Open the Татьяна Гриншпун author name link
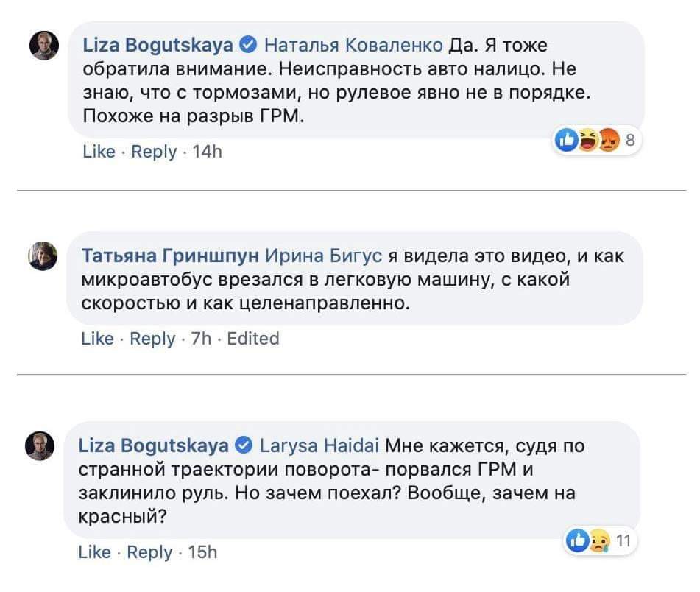 click(x=169, y=256)
